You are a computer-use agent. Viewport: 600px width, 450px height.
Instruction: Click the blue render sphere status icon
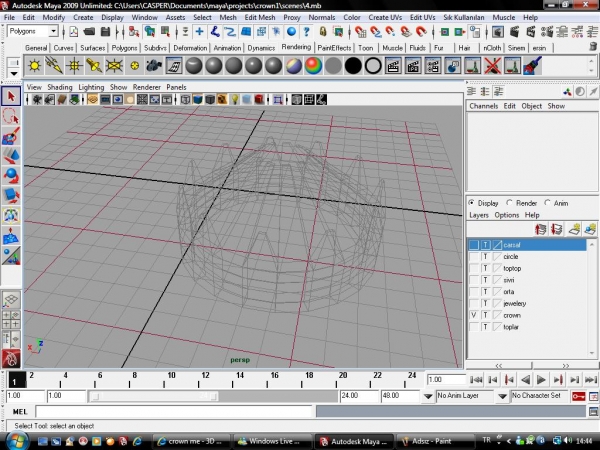[291, 31]
